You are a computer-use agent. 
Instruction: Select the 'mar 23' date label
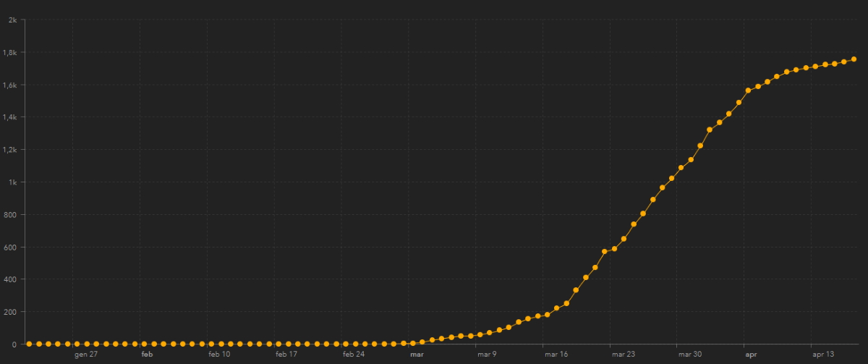(623, 355)
